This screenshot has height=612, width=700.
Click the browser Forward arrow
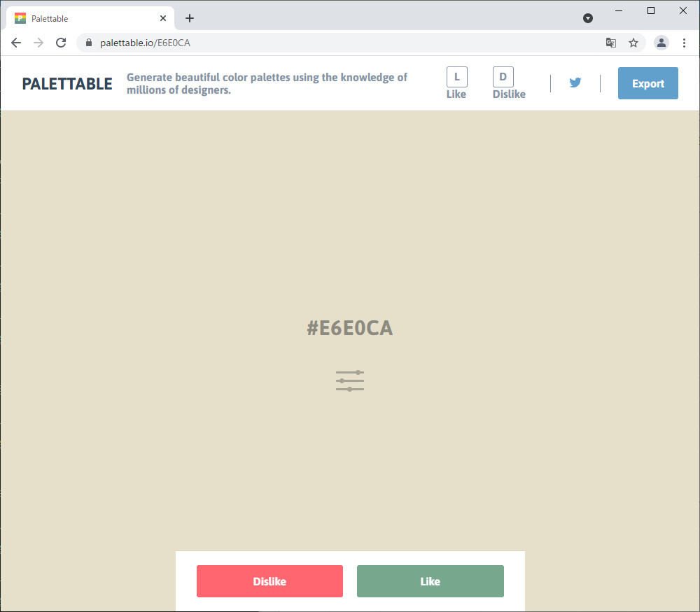(38, 43)
